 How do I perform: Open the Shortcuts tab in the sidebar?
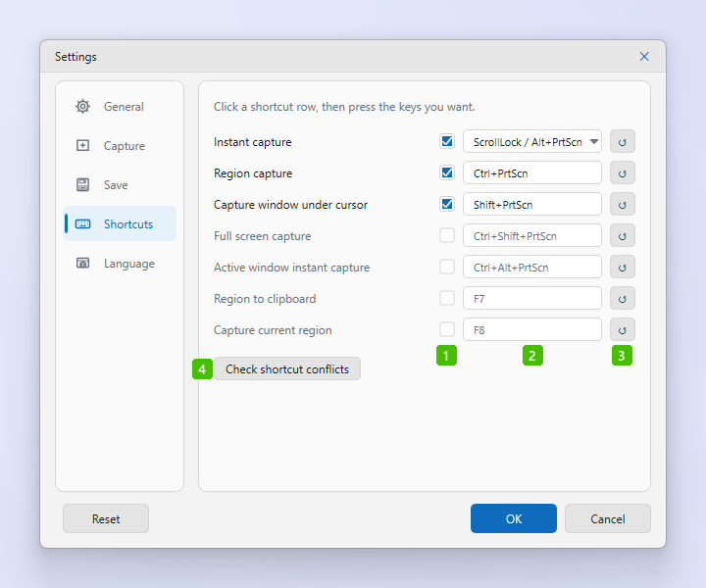point(120,223)
